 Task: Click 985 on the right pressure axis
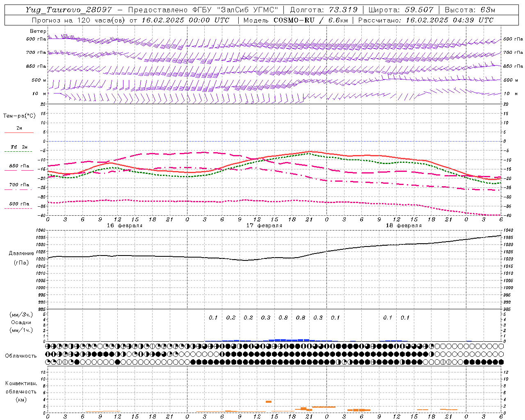[508, 309]
